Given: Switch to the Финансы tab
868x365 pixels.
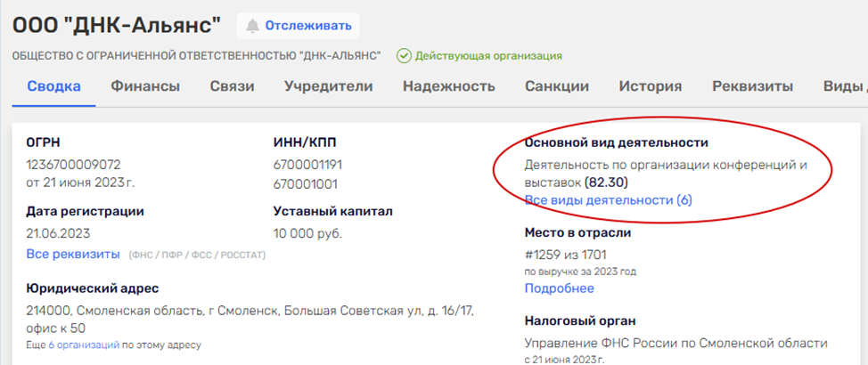Looking at the screenshot, I should click(145, 86).
